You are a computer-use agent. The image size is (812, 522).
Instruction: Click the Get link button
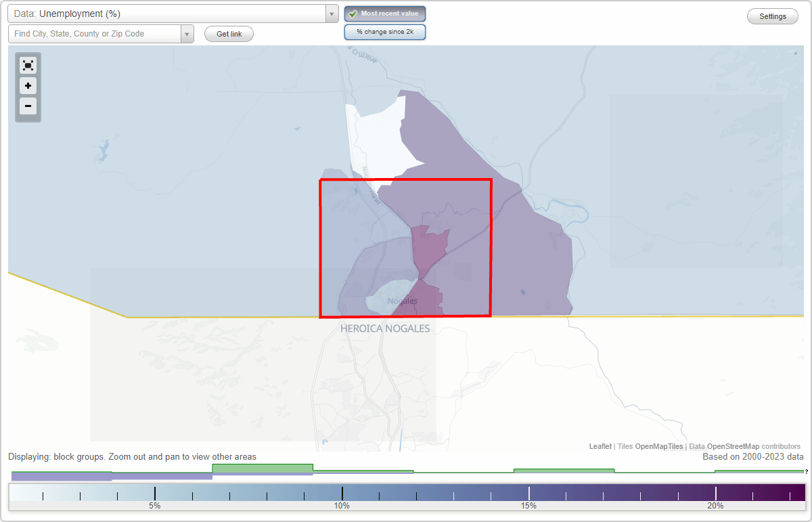pos(229,34)
